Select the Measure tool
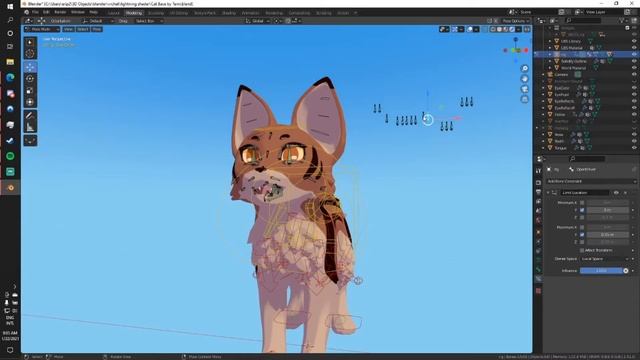 click(30, 127)
